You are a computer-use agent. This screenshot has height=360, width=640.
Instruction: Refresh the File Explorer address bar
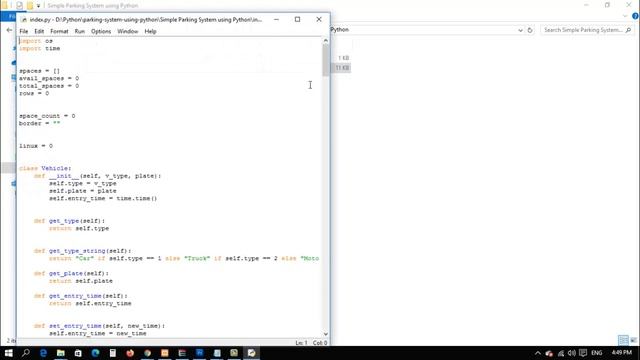click(x=530, y=30)
